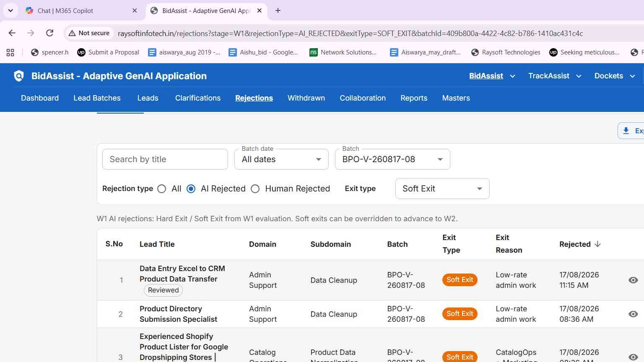Reload the page with the refresh icon

pos(49,33)
